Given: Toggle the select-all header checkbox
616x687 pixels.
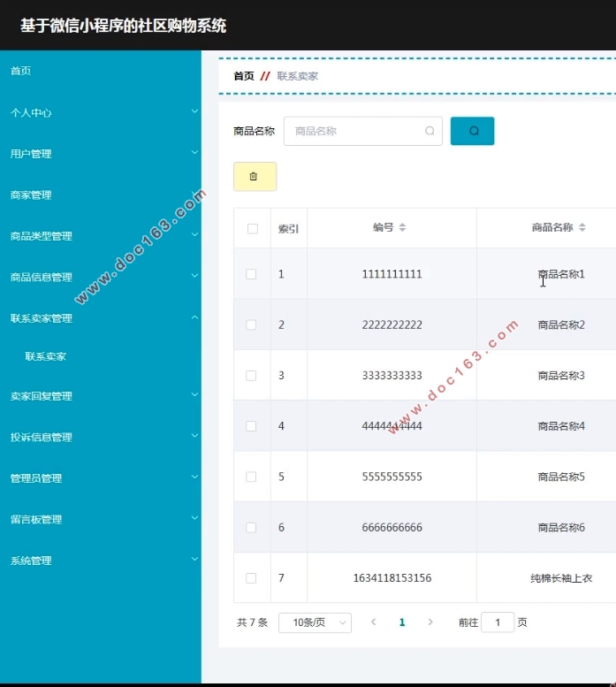Looking at the screenshot, I should (252, 229).
